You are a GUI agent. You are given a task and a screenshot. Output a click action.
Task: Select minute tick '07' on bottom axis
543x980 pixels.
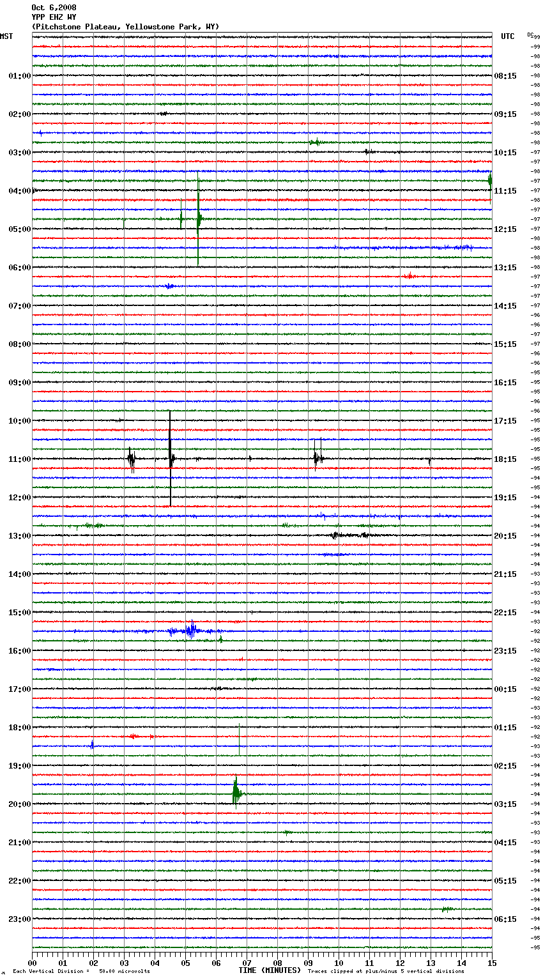[247, 963]
